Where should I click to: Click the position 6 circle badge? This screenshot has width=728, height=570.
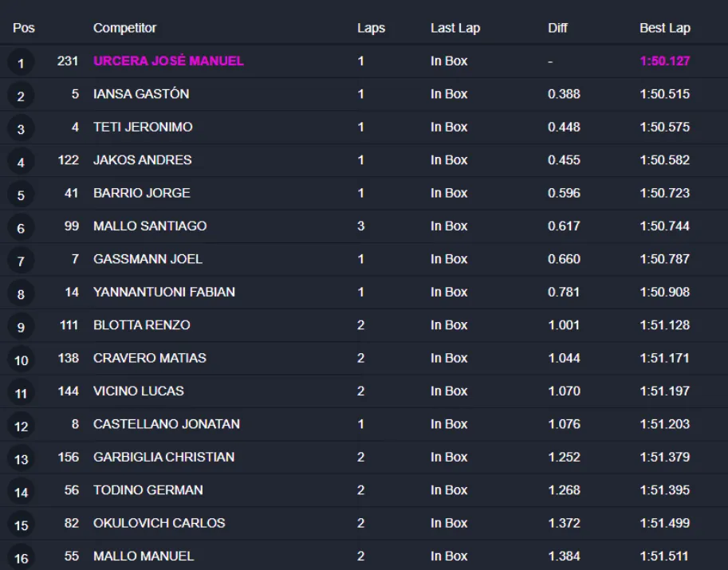pos(21,228)
